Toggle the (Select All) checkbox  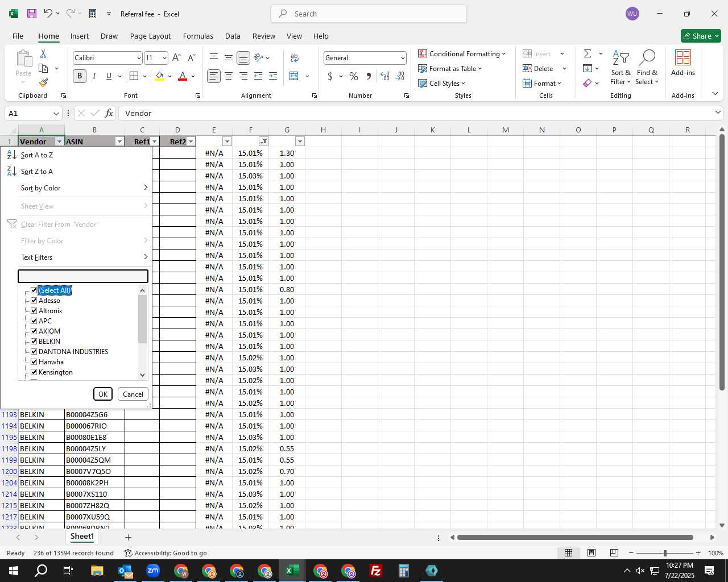click(x=34, y=290)
